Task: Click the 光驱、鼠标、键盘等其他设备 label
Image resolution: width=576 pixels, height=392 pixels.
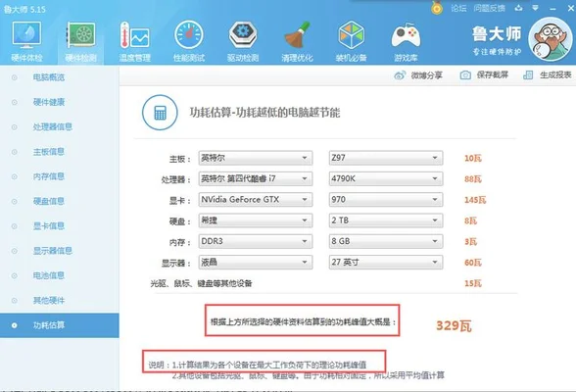Action: point(202,283)
